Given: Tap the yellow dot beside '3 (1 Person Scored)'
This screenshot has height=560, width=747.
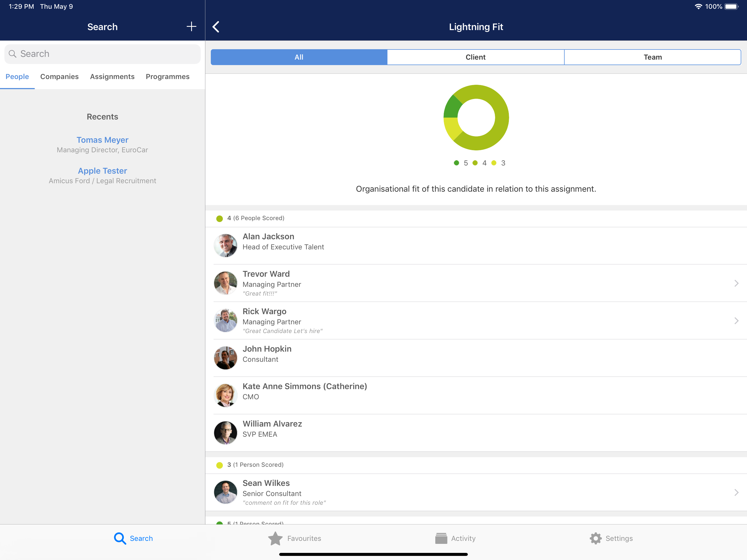Looking at the screenshot, I should point(220,465).
